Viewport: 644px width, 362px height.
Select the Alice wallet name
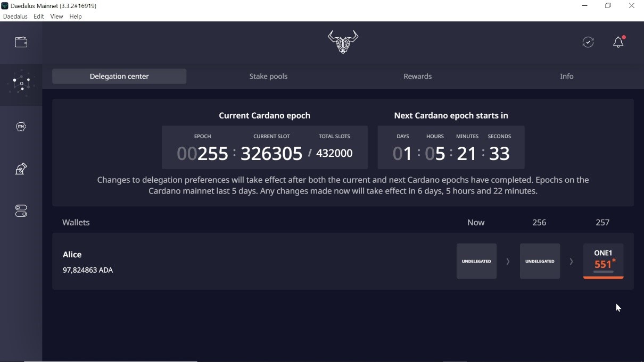(x=72, y=255)
